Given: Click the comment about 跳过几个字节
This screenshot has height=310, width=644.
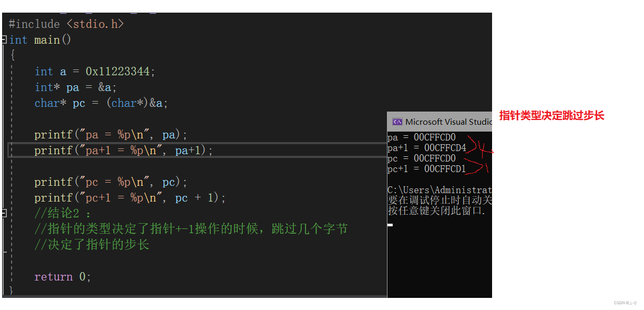Looking at the screenshot, I should (191, 229).
